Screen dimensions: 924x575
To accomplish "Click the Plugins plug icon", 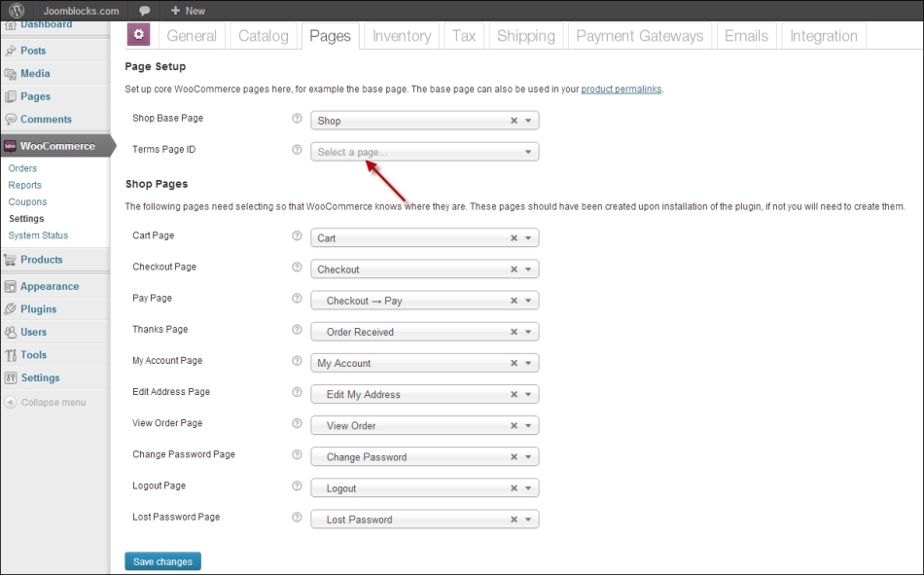I will [x=10, y=309].
